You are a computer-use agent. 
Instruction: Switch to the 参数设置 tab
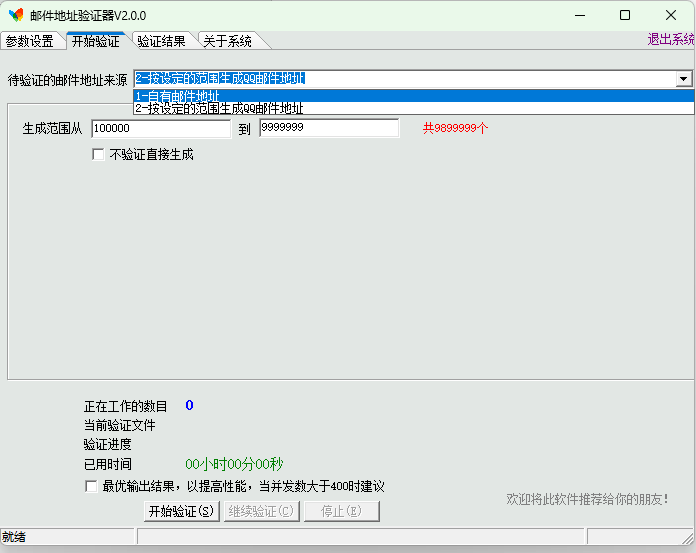tap(30, 41)
